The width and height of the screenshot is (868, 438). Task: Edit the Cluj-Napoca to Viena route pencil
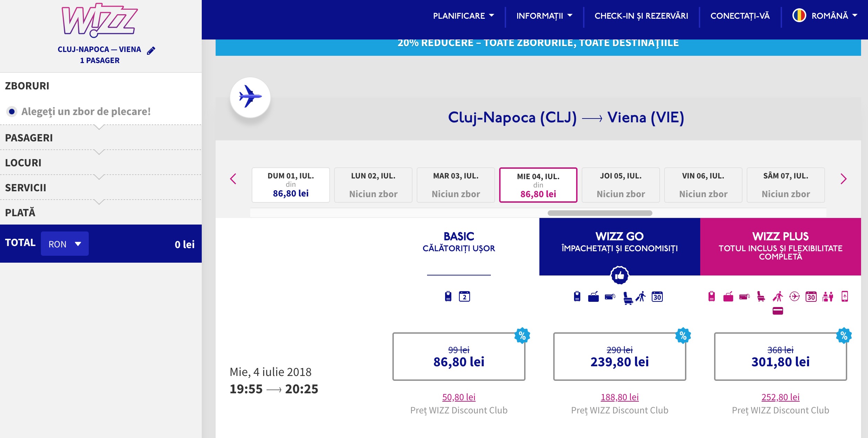(151, 51)
